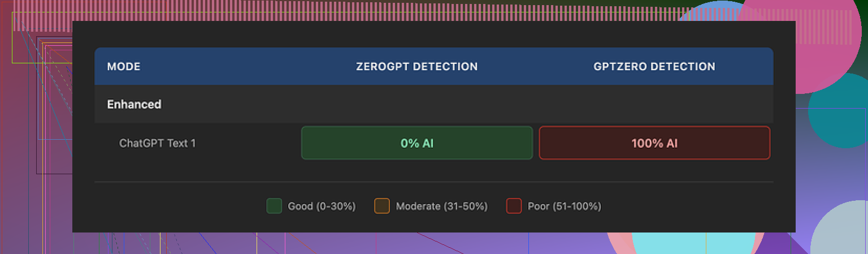Click the green Good legend swatch

coord(274,206)
